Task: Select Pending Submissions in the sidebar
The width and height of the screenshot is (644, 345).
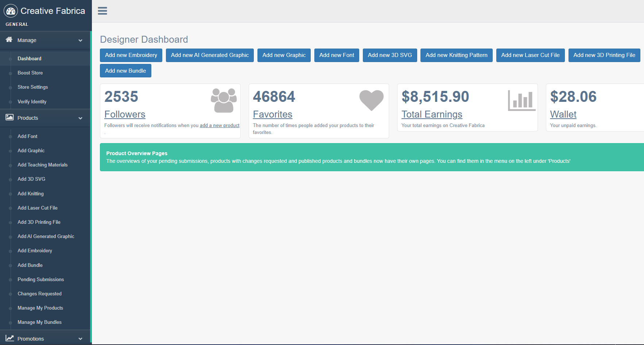Action: tap(41, 280)
